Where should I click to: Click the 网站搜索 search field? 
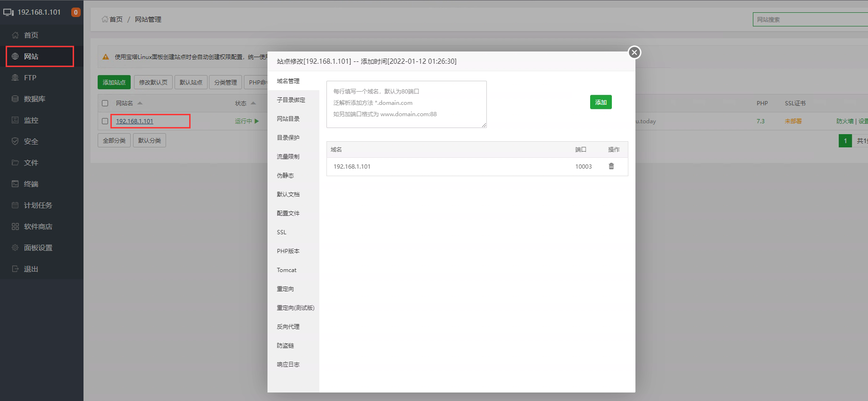click(x=809, y=19)
